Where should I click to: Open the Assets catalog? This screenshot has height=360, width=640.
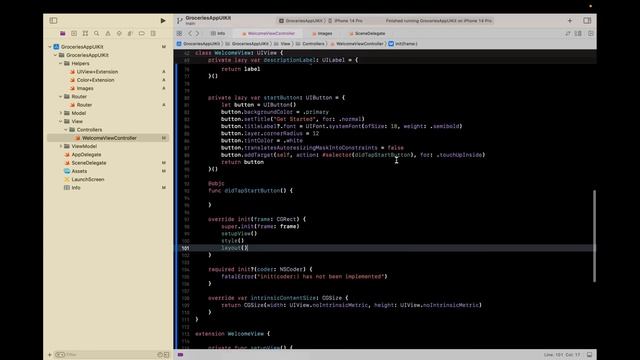(x=79, y=171)
